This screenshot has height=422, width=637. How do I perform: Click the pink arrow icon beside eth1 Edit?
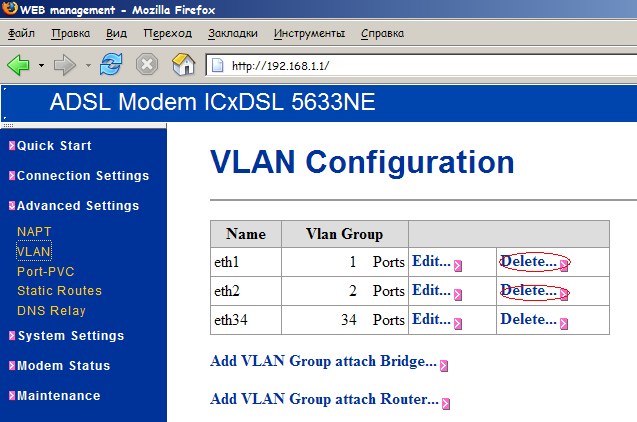point(458,266)
